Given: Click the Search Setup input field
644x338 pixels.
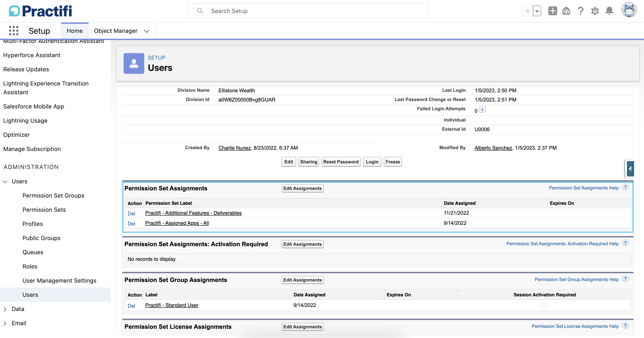Looking at the screenshot, I should point(307,11).
